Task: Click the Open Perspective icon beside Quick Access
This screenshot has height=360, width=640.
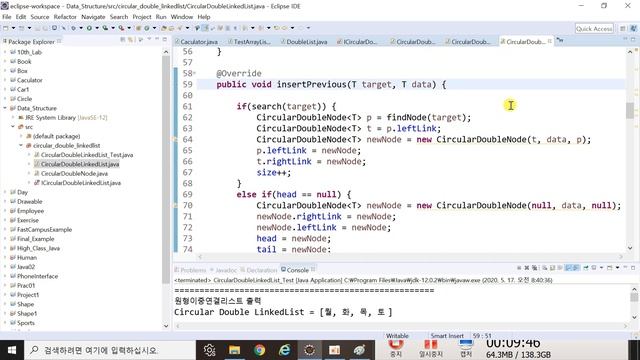Action: [x=622, y=28]
